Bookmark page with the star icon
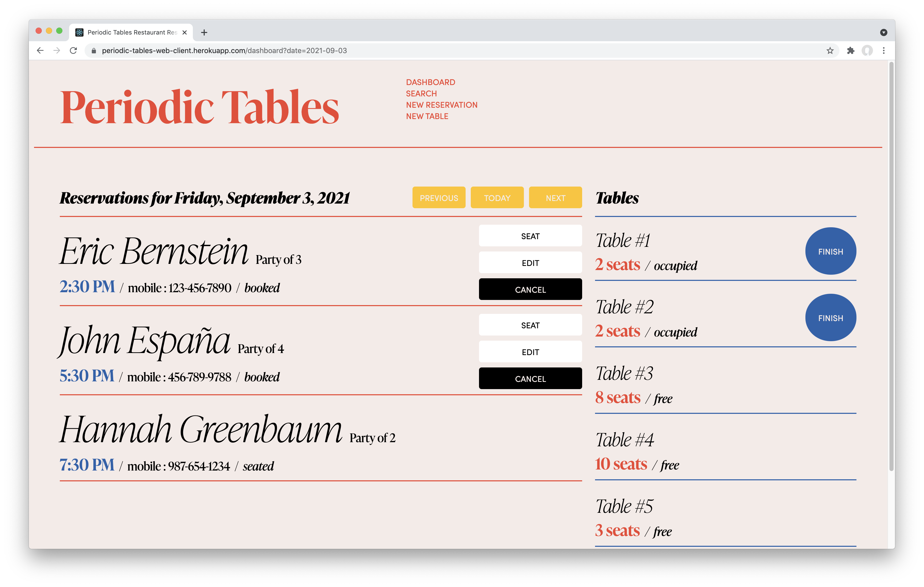Image resolution: width=924 pixels, height=587 pixels. tap(830, 51)
